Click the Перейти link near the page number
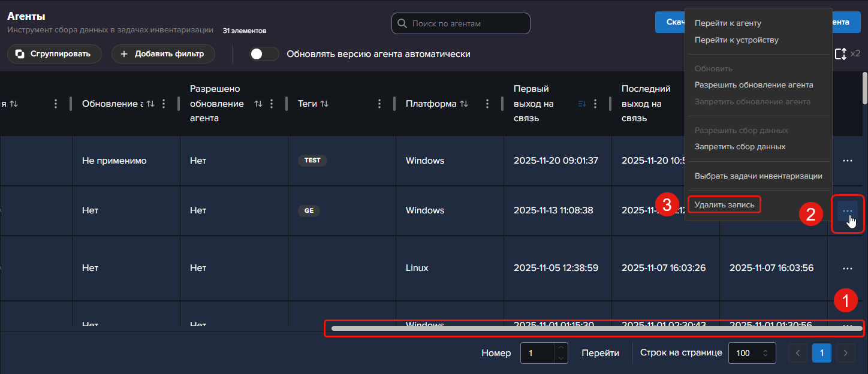The width and height of the screenshot is (868, 374). [600, 353]
